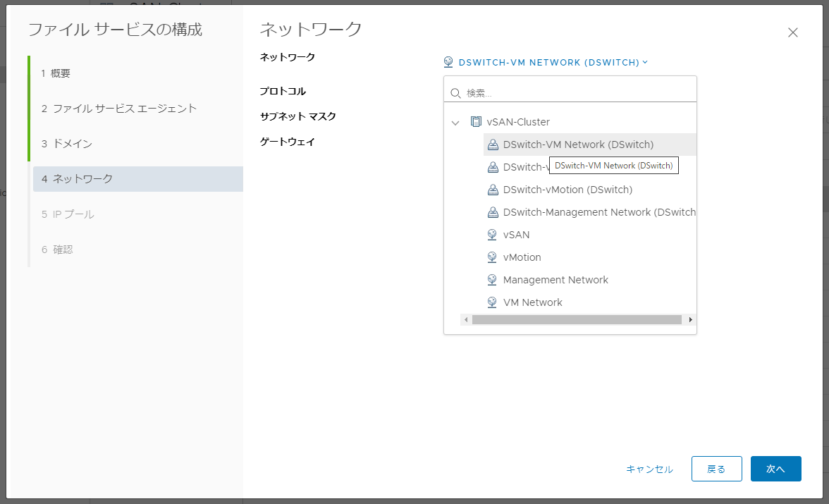Click network icon beside DSWITCH-VM NETWORK dropdown
This screenshot has height=504, width=829.
coord(448,62)
